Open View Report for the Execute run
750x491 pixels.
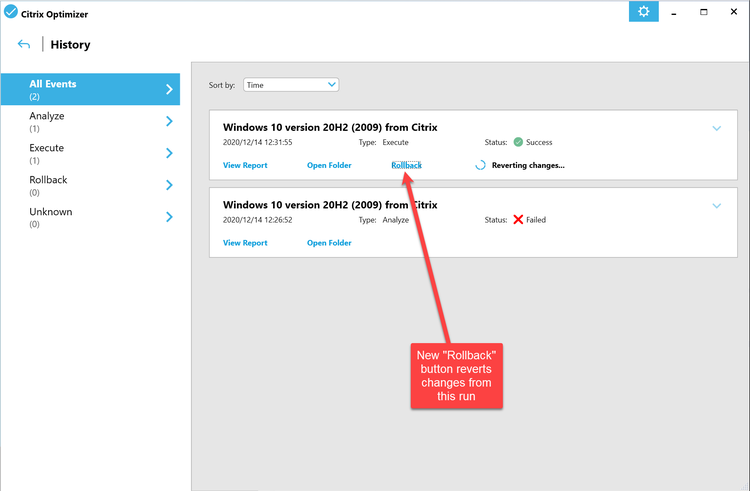click(245, 165)
